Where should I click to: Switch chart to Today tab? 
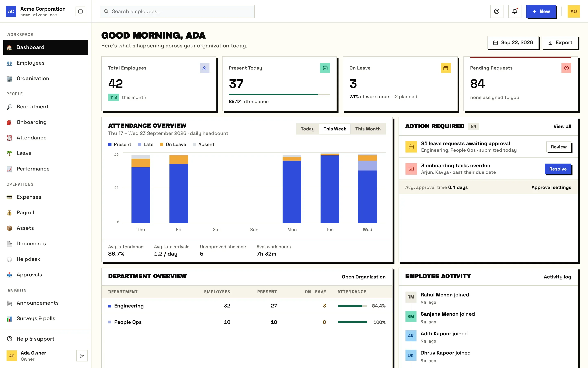click(x=307, y=129)
